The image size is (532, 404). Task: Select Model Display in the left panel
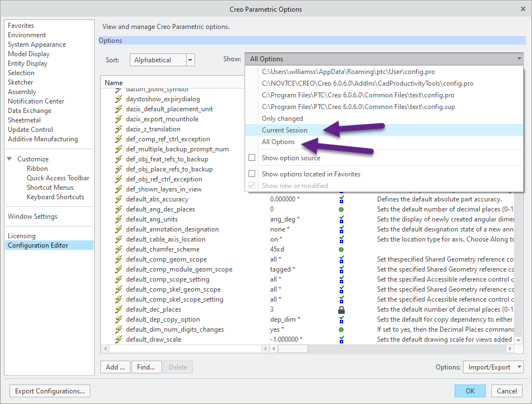28,54
